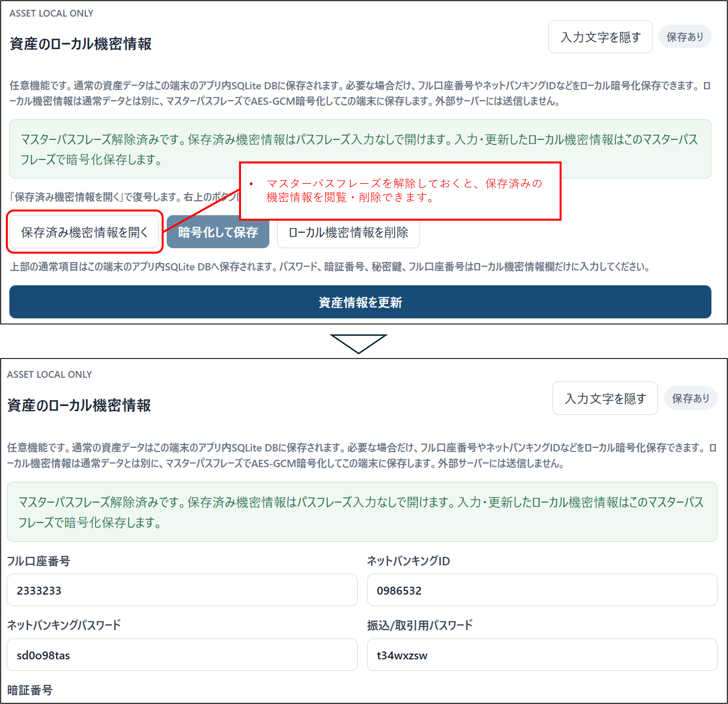
Task: Click 暗号化して保存 button
Action: pyautogui.click(x=218, y=232)
